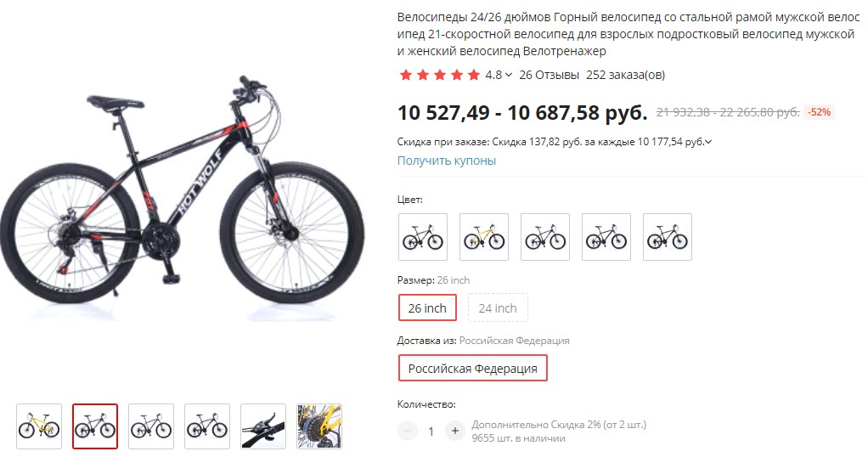Show the rear gear cassette close-up thumbnail
Image resolution: width=868 pixels, height=457 pixels.
pyautogui.click(x=319, y=426)
